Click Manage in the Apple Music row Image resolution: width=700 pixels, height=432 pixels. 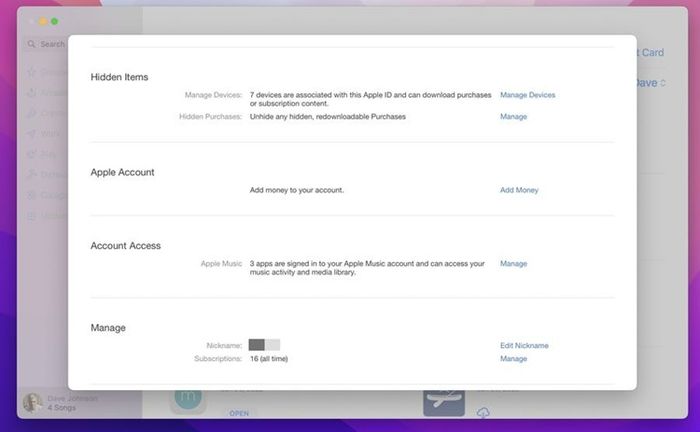pos(513,264)
